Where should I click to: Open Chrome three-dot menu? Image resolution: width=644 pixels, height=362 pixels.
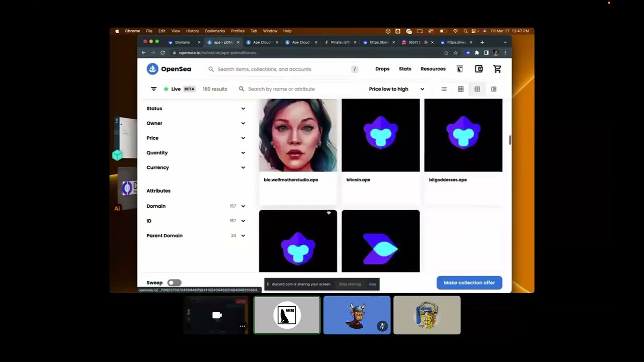[x=505, y=53]
